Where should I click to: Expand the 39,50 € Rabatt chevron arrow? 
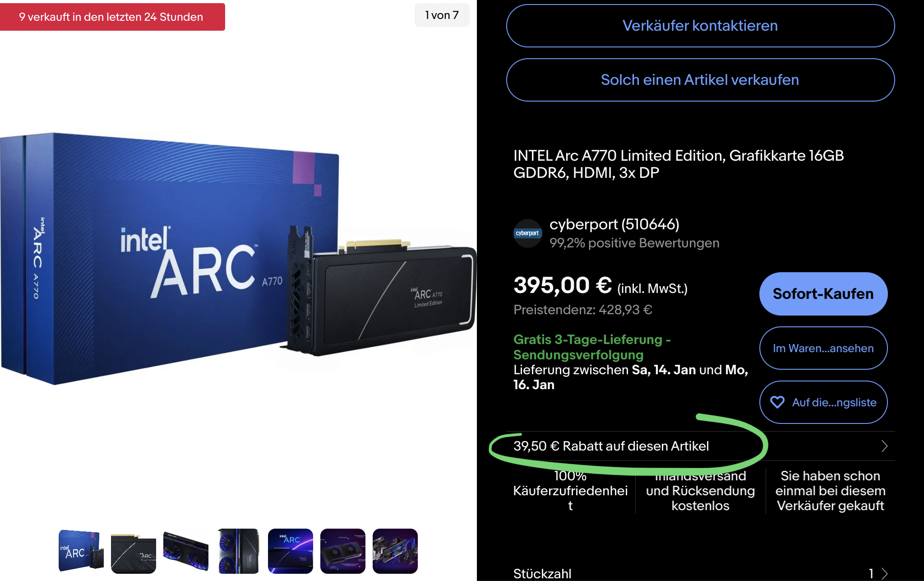884,446
